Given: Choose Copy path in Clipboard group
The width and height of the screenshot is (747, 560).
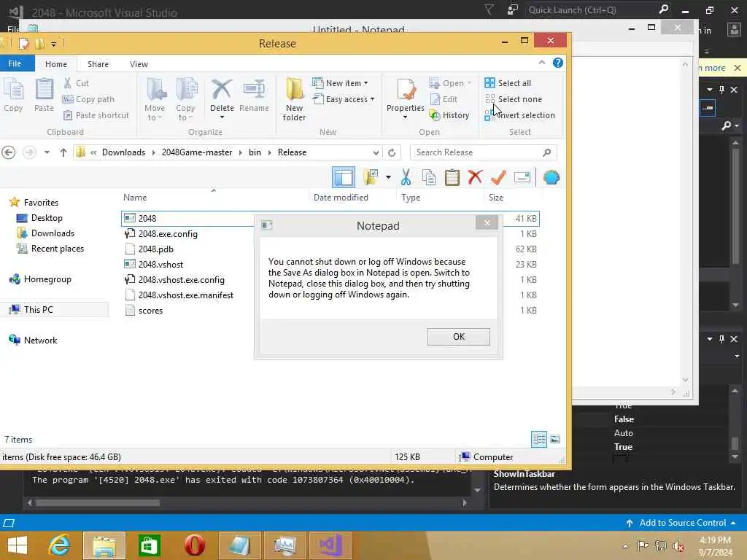Looking at the screenshot, I should pos(88,99).
